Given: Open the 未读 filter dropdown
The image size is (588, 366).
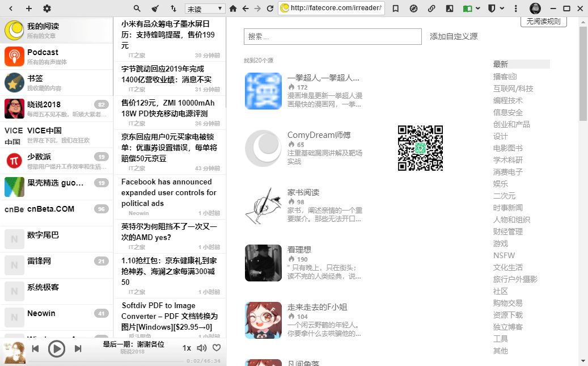Looking at the screenshot, I should tap(205, 9).
